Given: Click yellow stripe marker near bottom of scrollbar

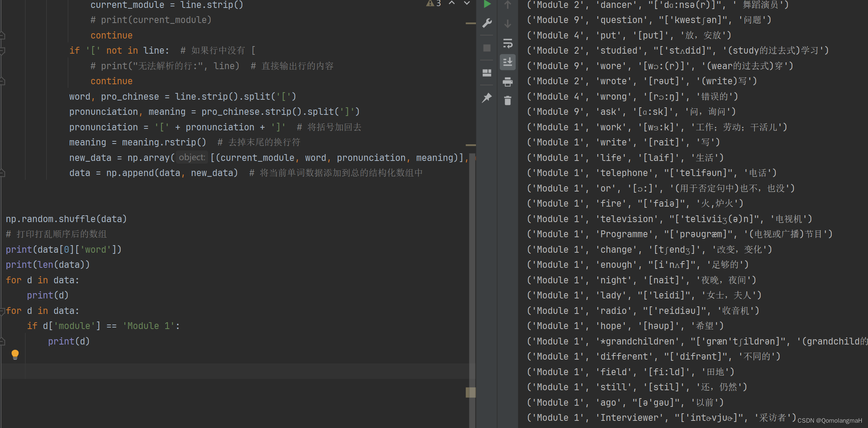Looking at the screenshot, I should point(471,392).
